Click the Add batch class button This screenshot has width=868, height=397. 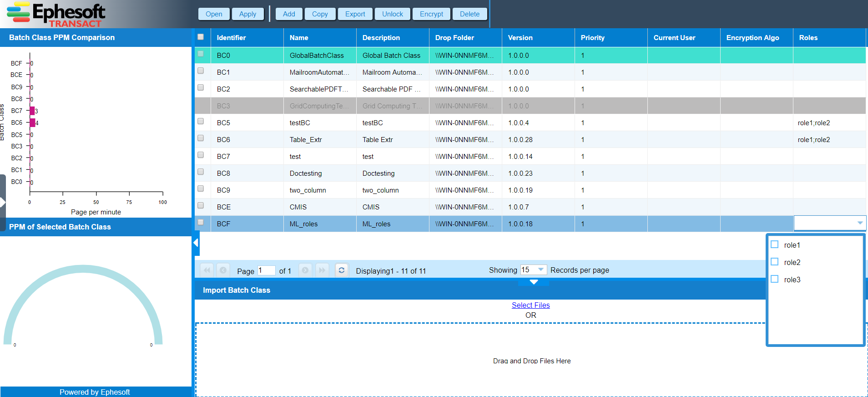tap(289, 14)
